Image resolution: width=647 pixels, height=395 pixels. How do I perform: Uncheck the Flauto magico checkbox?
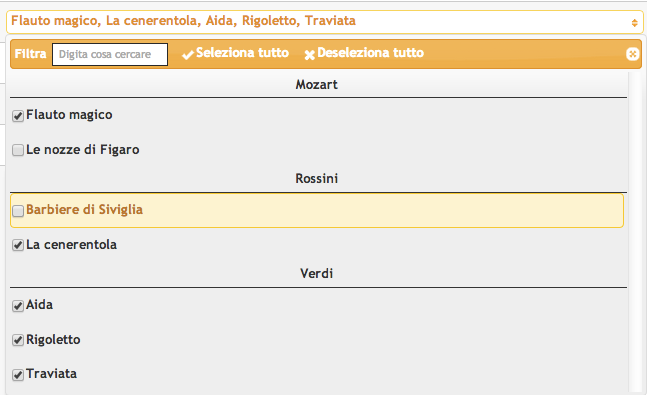(18, 116)
